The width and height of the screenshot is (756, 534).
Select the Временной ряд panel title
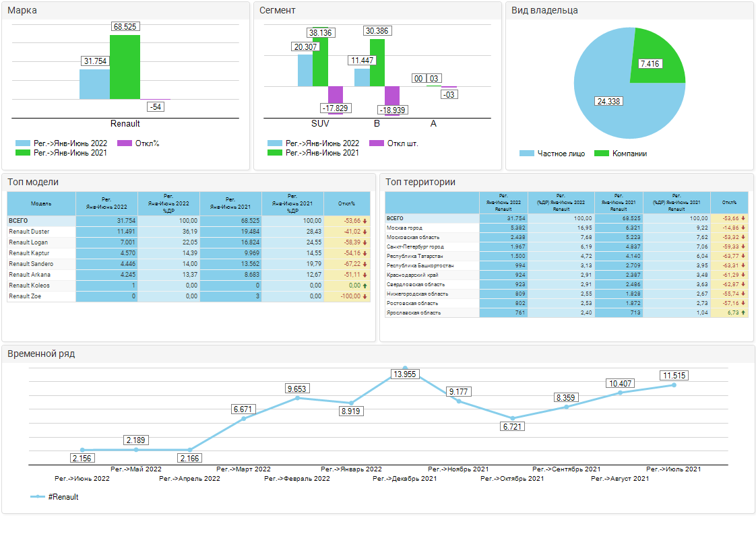[41, 354]
